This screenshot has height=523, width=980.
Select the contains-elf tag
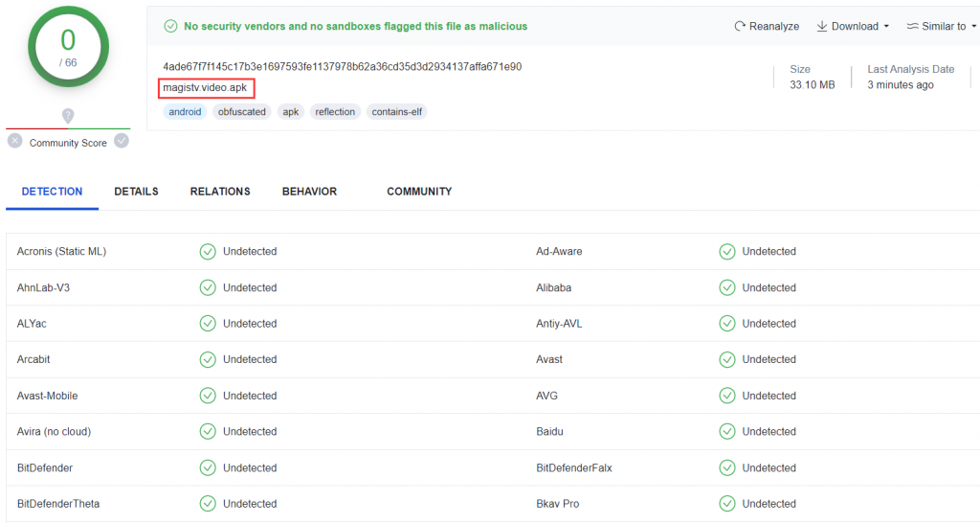click(397, 112)
